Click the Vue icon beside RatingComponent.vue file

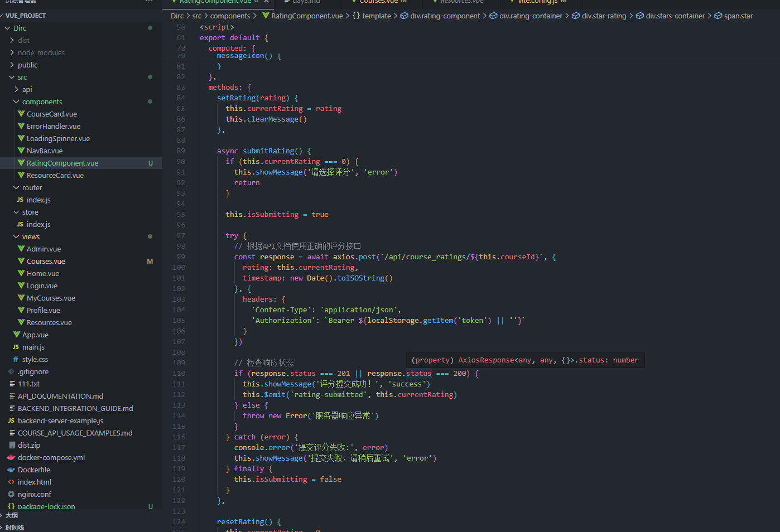[21, 163]
